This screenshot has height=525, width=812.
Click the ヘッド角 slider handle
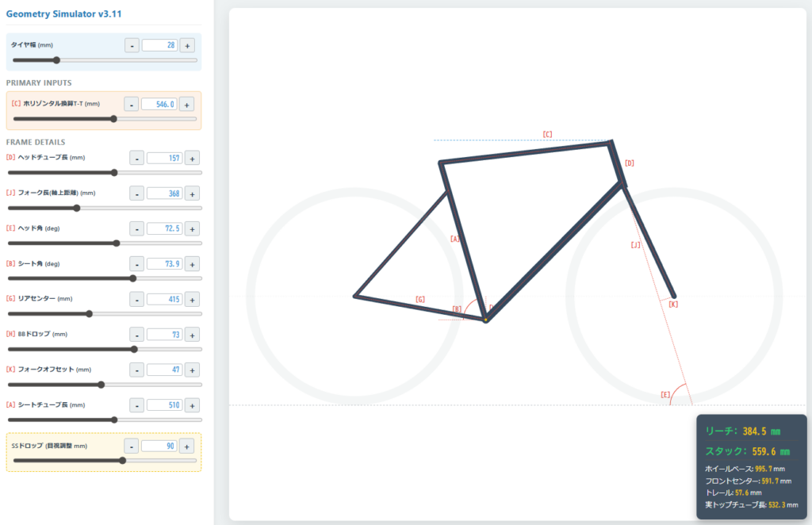click(x=117, y=243)
